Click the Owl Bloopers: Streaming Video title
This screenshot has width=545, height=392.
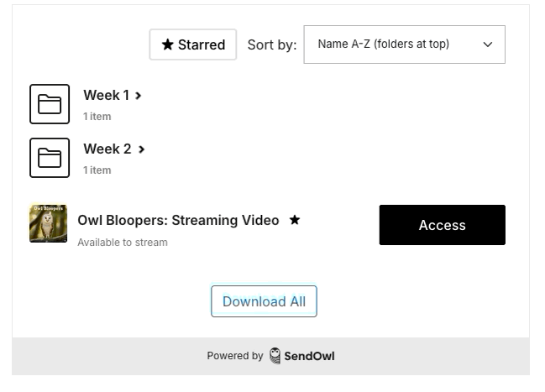click(178, 220)
